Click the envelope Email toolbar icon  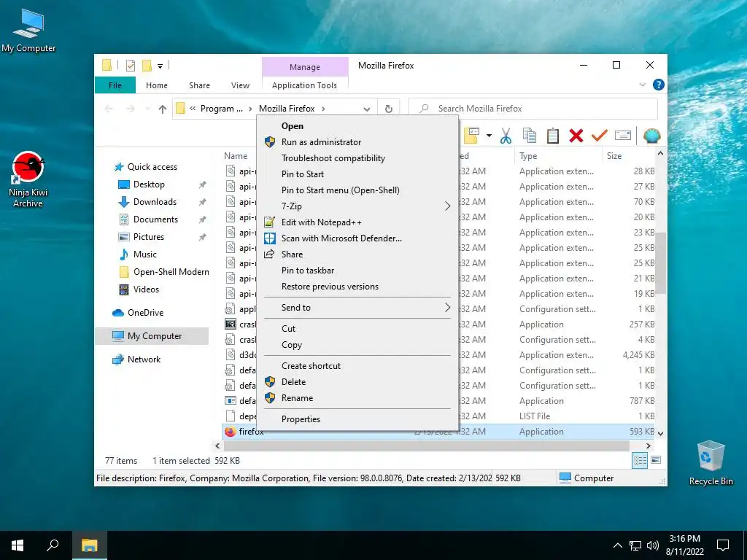(623, 136)
